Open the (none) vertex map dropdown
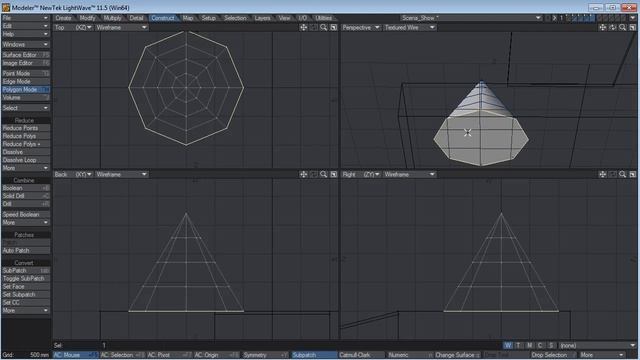Image resolution: width=640 pixels, height=360 pixels. [597, 345]
